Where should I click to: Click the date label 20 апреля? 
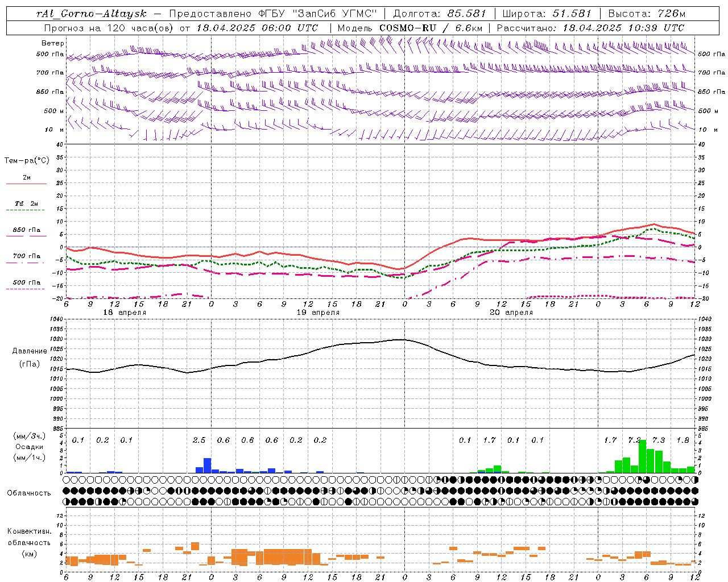(511, 313)
